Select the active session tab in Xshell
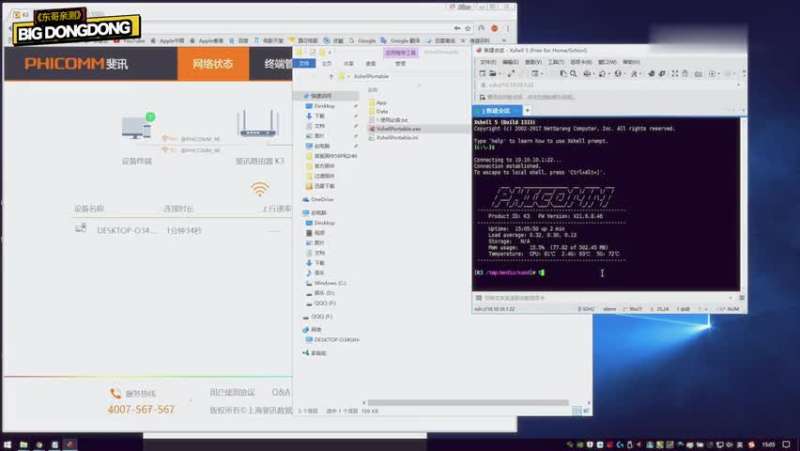Screen dimensions: 800x451 coord(497,110)
